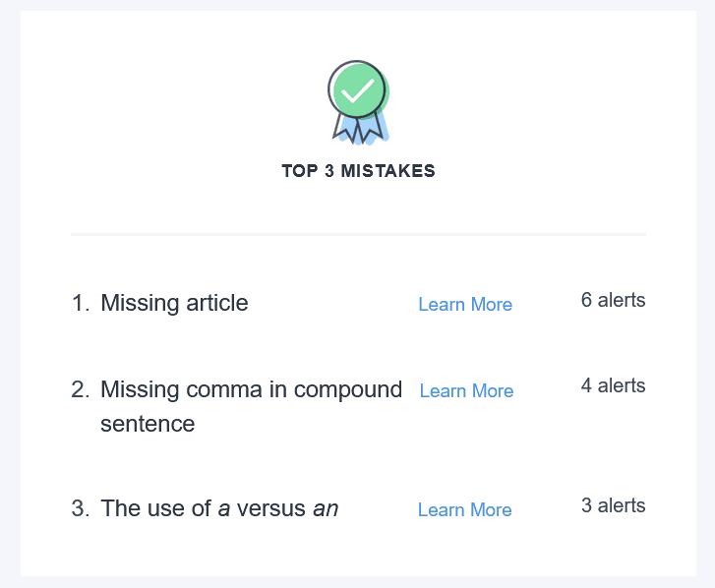Screen dimensions: 715x588
Task: Click the word versus in the third mistake
Action: click(x=271, y=508)
